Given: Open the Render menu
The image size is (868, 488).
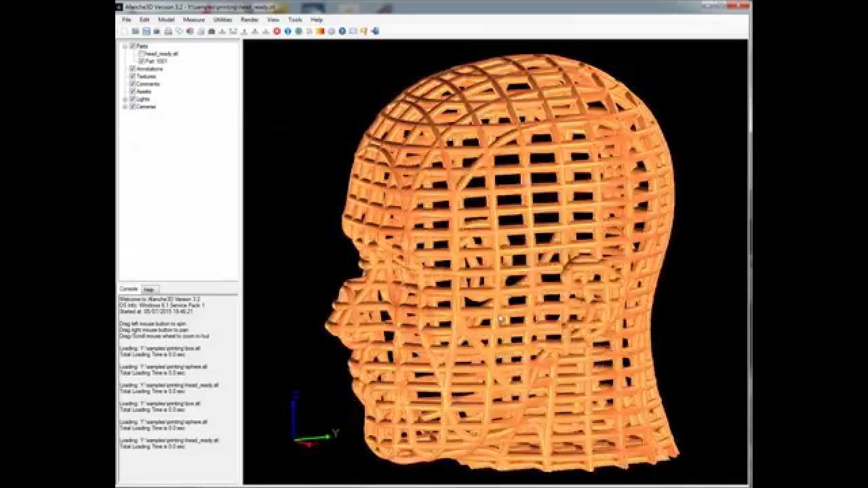Looking at the screenshot, I should point(250,20).
